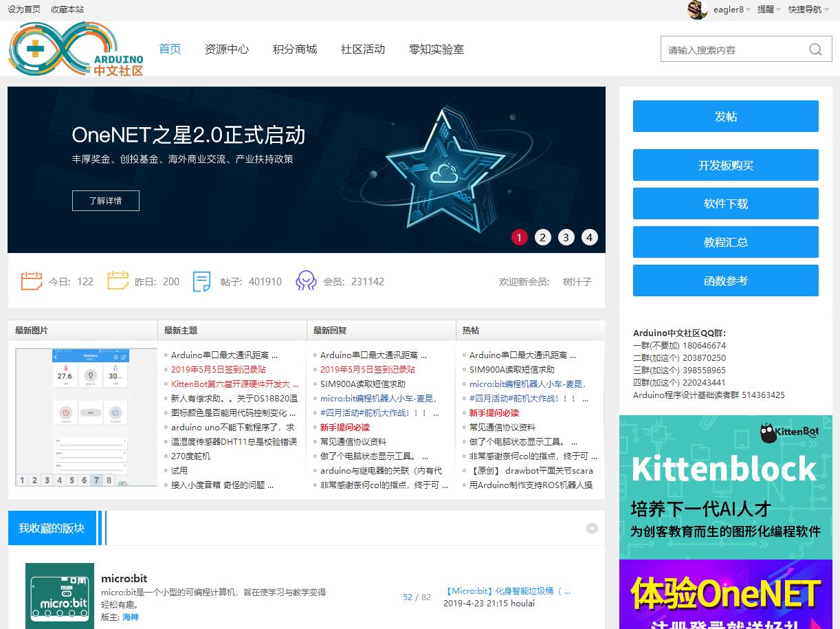The width and height of the screenshot is (840, 629).
Task: Open arduino与继电器的关联 thread
Action: 382,470
